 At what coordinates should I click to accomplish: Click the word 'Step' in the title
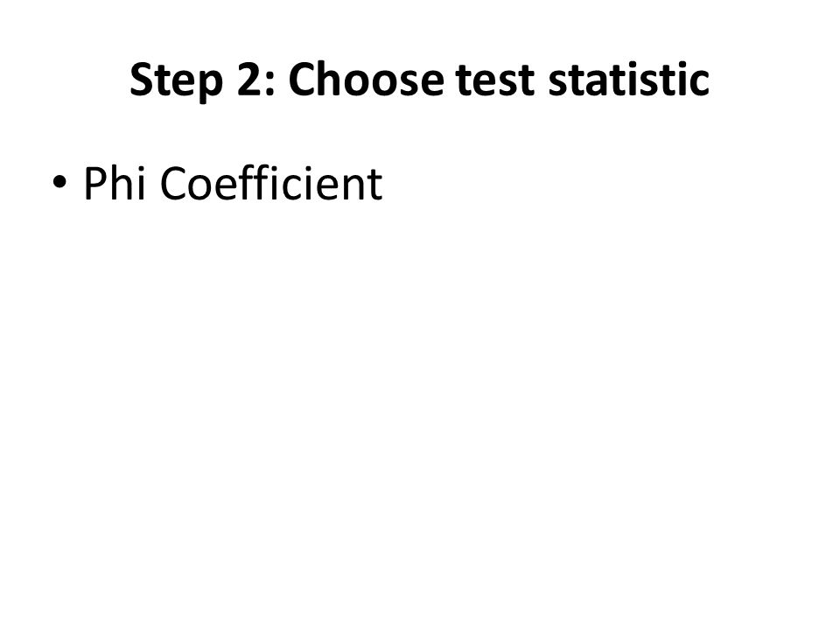click(176, 80)
